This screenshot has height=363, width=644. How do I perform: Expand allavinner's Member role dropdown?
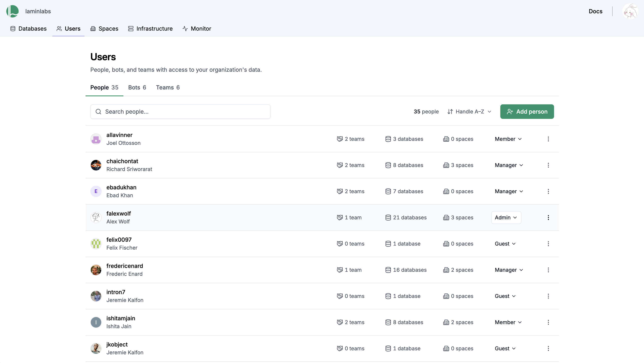pos(508,139)
